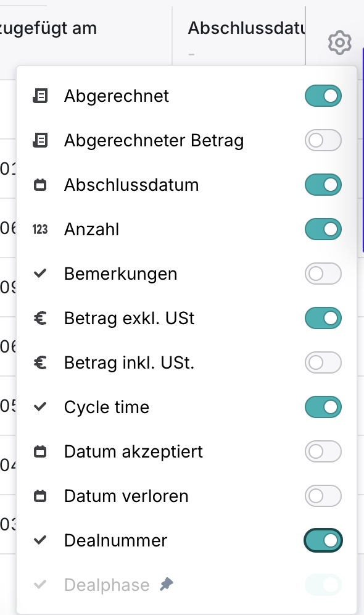This screenshot has width=364, height=615.
Task: Click the invoice icon beside Abgerechnet
Action: click(40, 96)
